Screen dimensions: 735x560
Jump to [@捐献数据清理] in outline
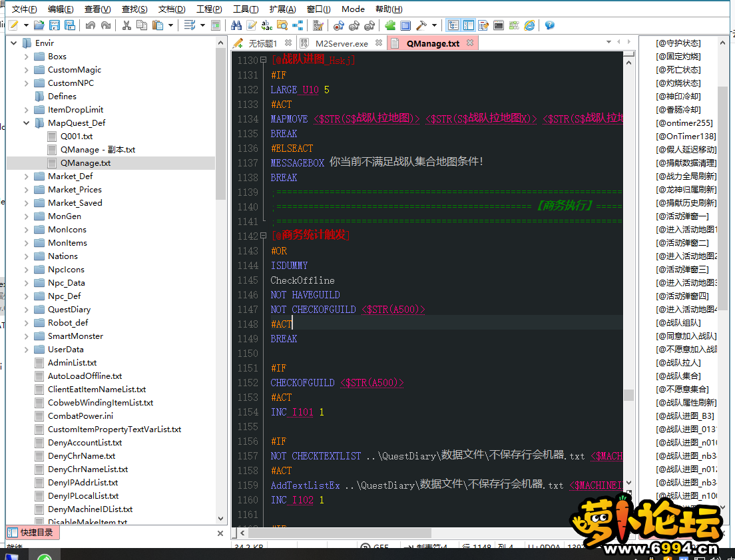click(686, 162)
